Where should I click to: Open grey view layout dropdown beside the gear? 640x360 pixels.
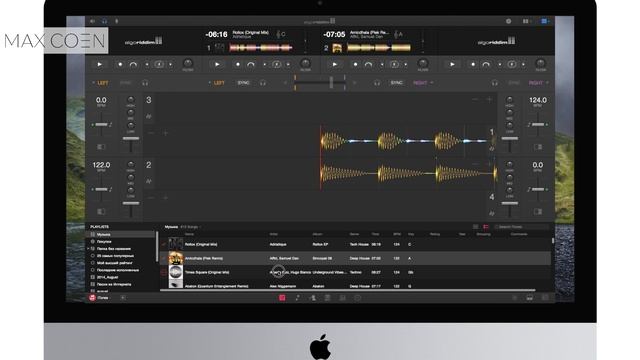(526, 21)
